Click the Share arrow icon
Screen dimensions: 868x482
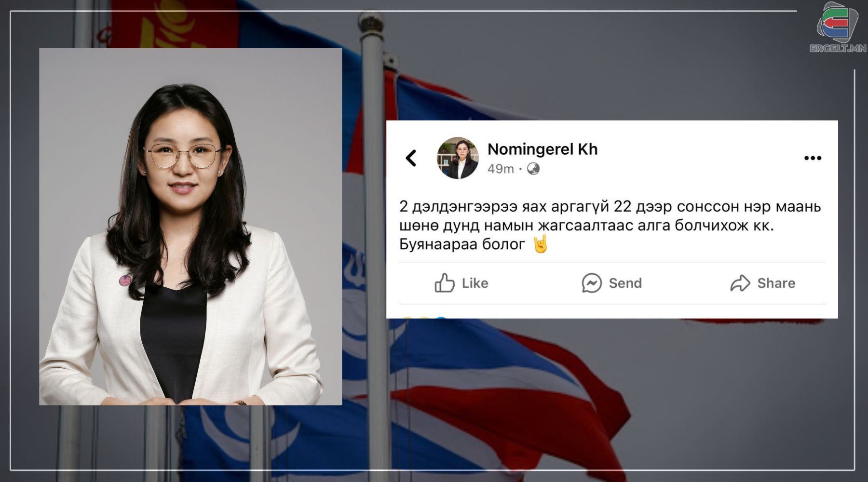[x=740, y=283]
